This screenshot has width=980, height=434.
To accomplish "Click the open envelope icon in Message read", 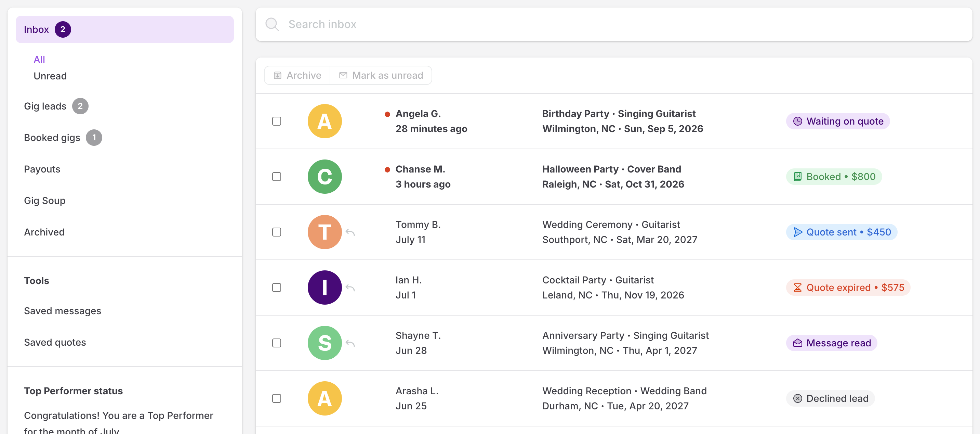I will pos(797,343).
